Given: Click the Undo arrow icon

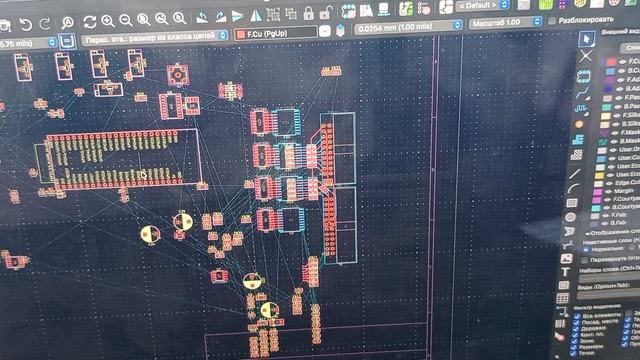Looking at the screenshot, I should tap(25, 25).
